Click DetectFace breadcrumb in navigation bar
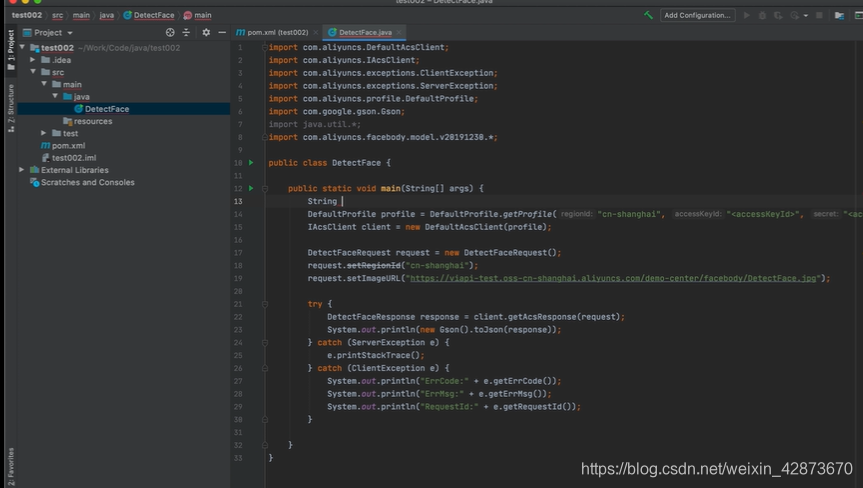 pos(149,15)
